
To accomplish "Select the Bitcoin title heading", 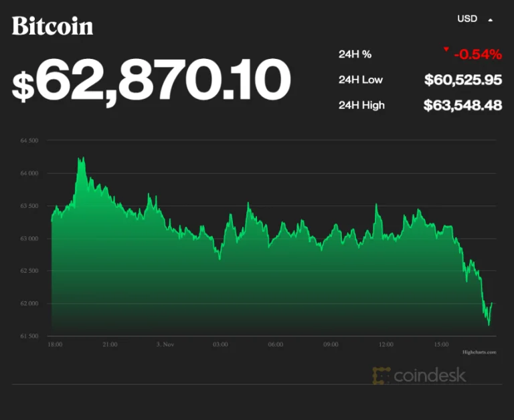I will pyautogui.click(x=52, y=26).
